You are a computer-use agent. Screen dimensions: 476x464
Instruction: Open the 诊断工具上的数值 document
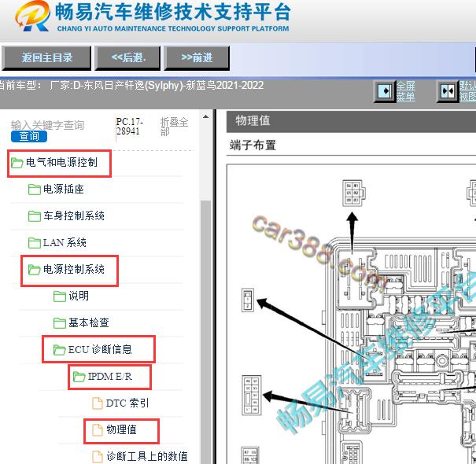146,456
